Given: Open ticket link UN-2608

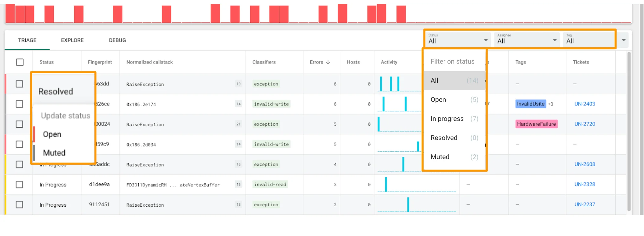Looking at the screenshot, I should (x=584, y=164).
